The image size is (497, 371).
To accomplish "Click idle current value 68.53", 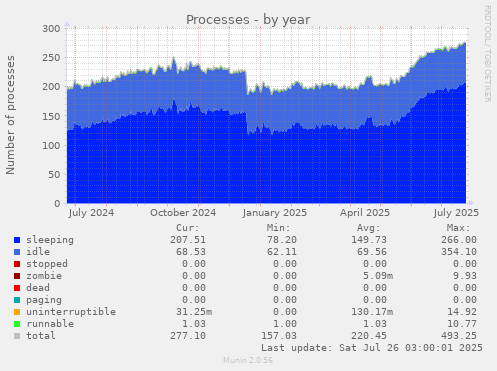I will click(191, 252).
